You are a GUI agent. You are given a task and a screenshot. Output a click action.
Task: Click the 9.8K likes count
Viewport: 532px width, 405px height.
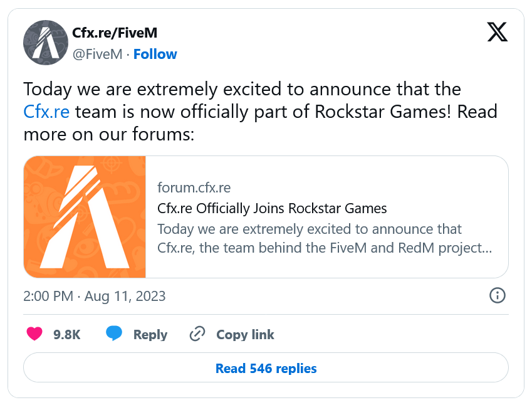66,335
